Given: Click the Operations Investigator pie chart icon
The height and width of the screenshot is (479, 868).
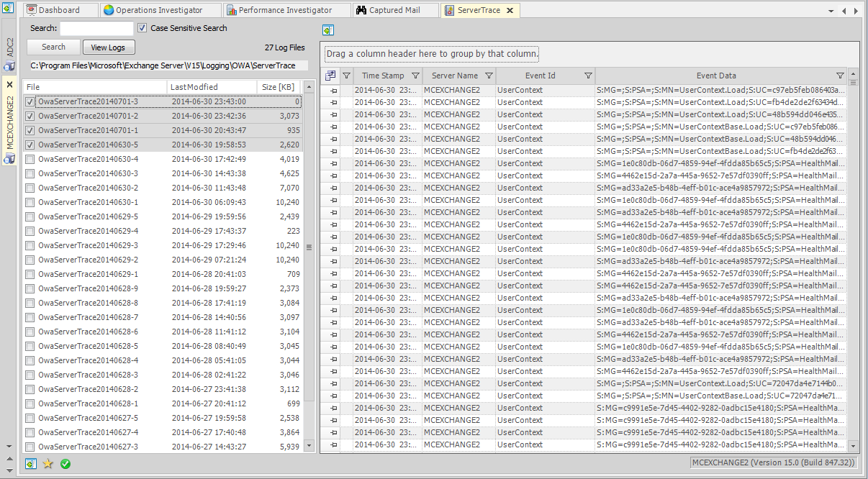Looking at the screenshot, I should coord(109,10).
